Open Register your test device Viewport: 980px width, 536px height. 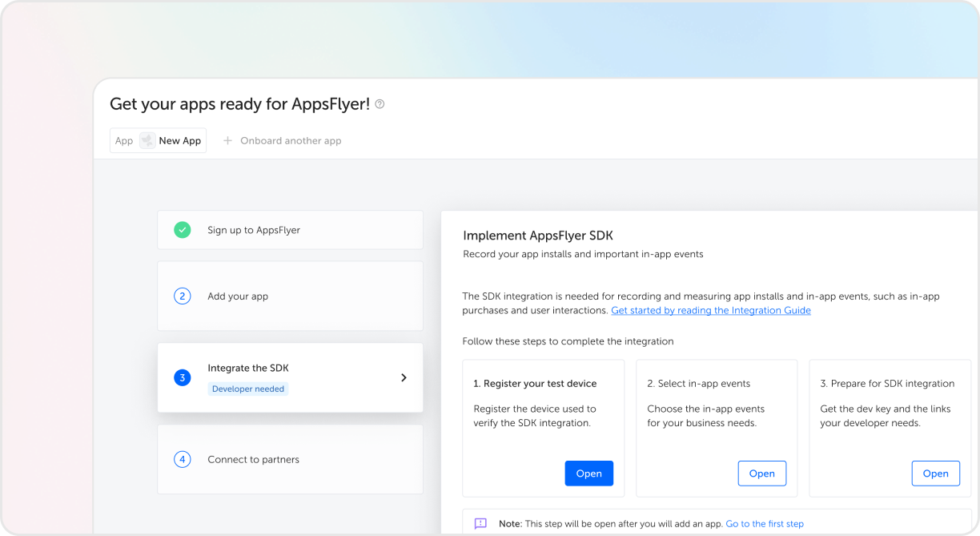[x=589, y=474]
